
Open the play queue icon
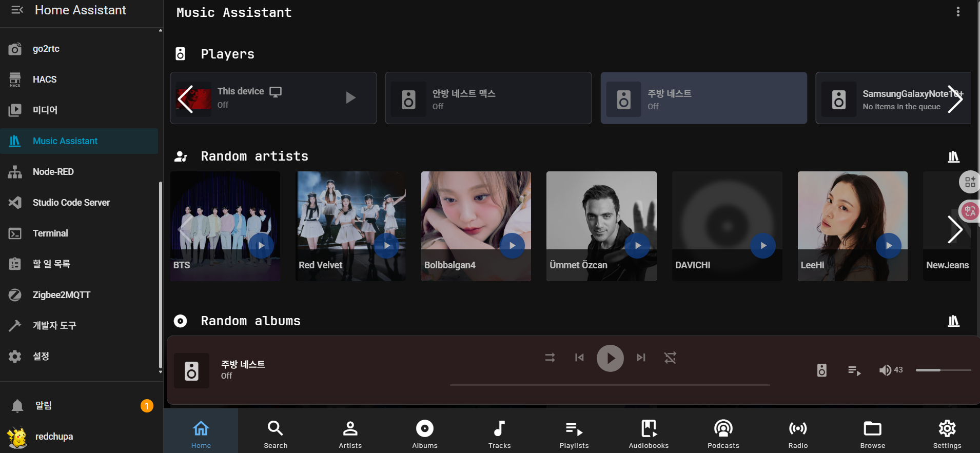point(854,370)
